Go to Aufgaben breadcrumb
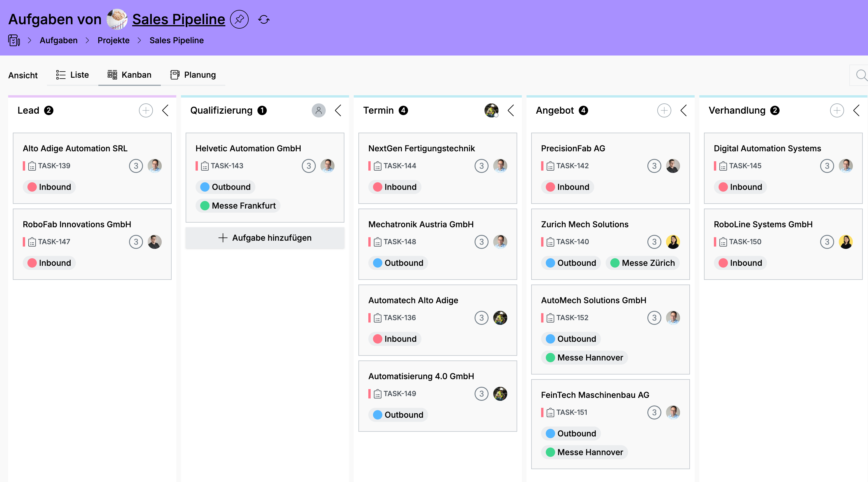The image size is (868, 482). 59,41
